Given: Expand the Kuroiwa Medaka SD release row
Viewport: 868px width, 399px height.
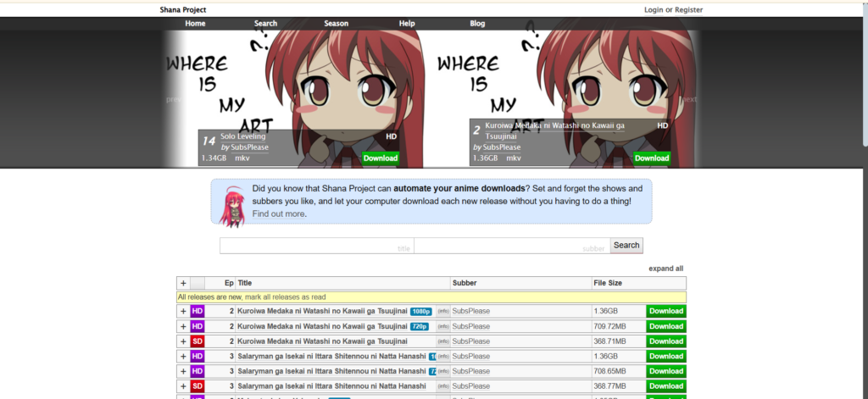Looking at the screenshot, I should pyautogui.click(x=183, y=341).
